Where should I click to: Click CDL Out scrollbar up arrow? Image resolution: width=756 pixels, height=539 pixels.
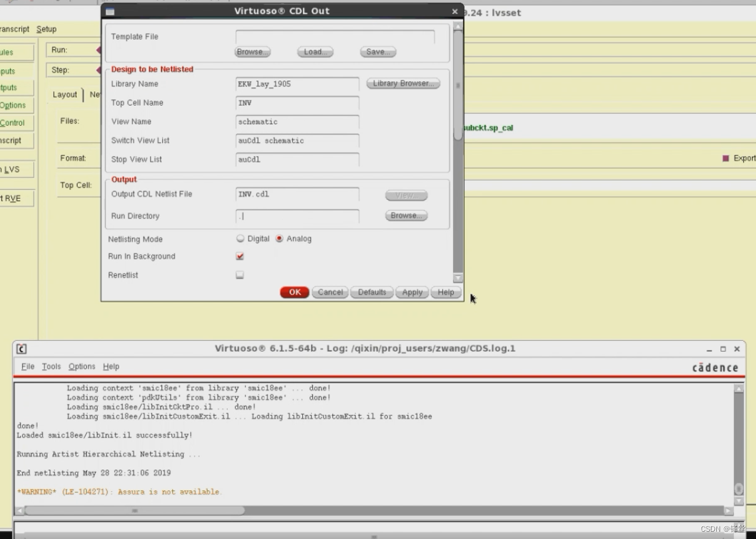(x=458, y=27)
